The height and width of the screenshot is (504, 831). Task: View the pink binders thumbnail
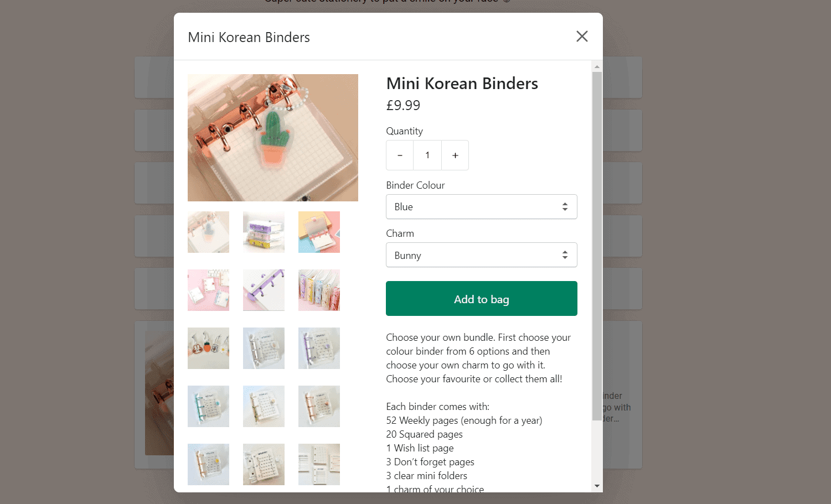click(x=208, y=290)
